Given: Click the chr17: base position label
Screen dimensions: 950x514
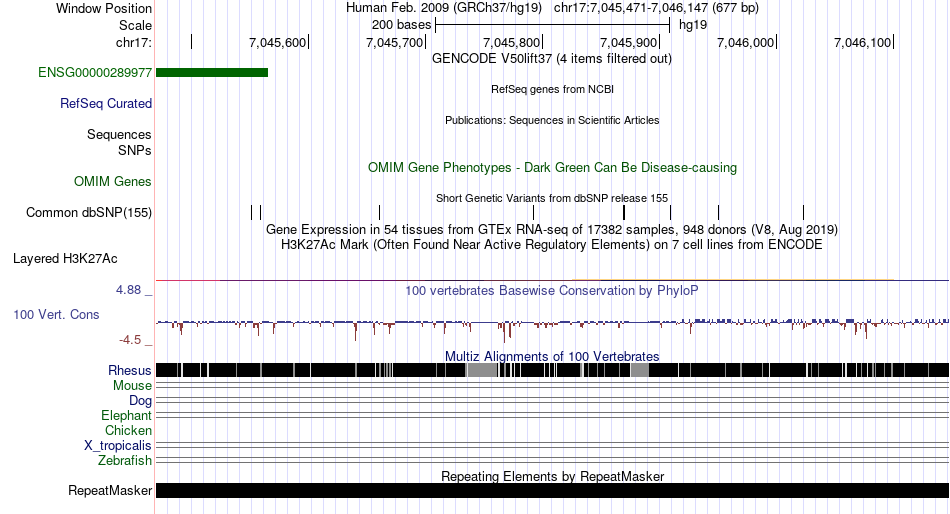Looking at the screenshot, I should tap(134, 42).
